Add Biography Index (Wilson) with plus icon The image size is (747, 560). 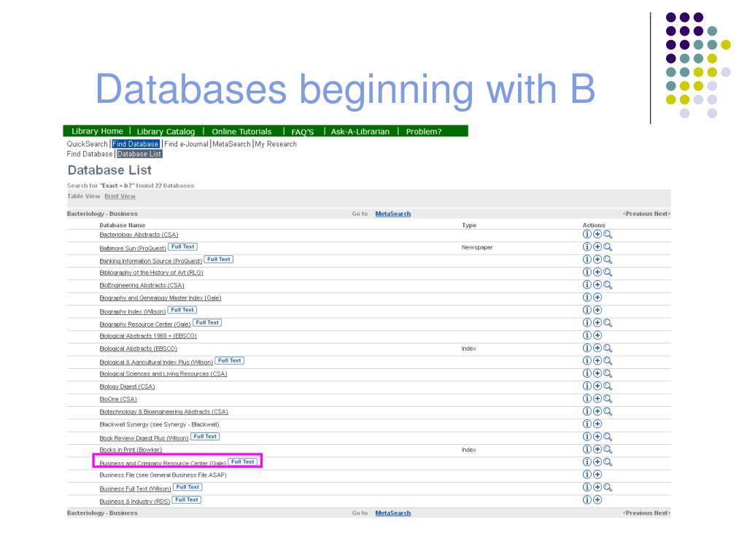pos(597,310)
